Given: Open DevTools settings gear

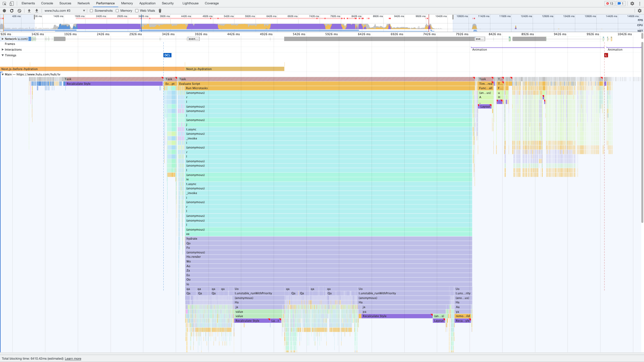Looking at the screenshot, I should 632,4.
